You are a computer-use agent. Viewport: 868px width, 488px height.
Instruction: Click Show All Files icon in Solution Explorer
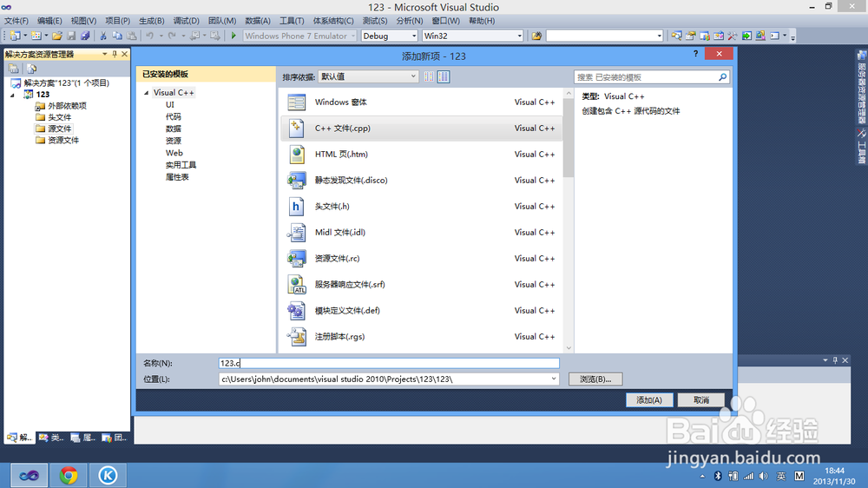click(31, 69)
